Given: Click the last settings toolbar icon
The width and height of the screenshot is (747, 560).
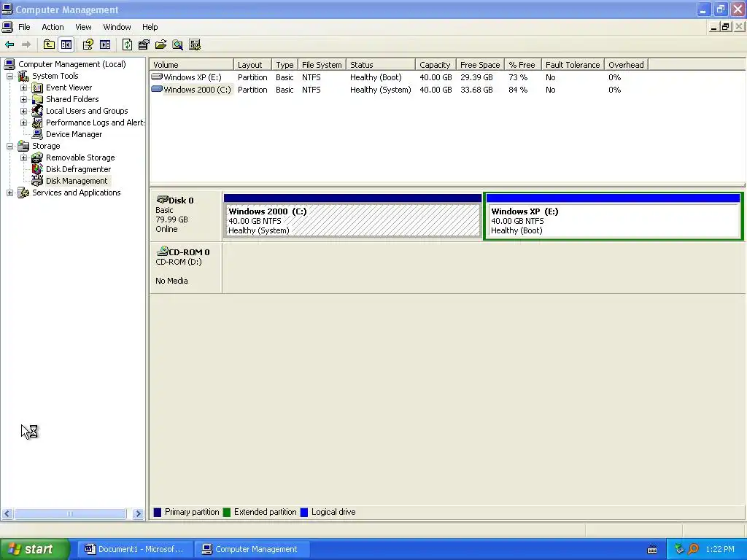Looking at the screenshot, I should coord(195,44).
